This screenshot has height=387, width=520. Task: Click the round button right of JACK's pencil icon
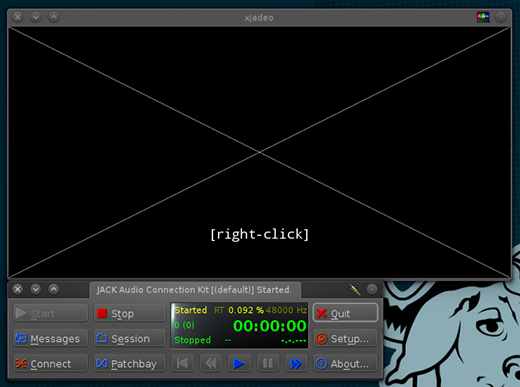click(372, 289)
